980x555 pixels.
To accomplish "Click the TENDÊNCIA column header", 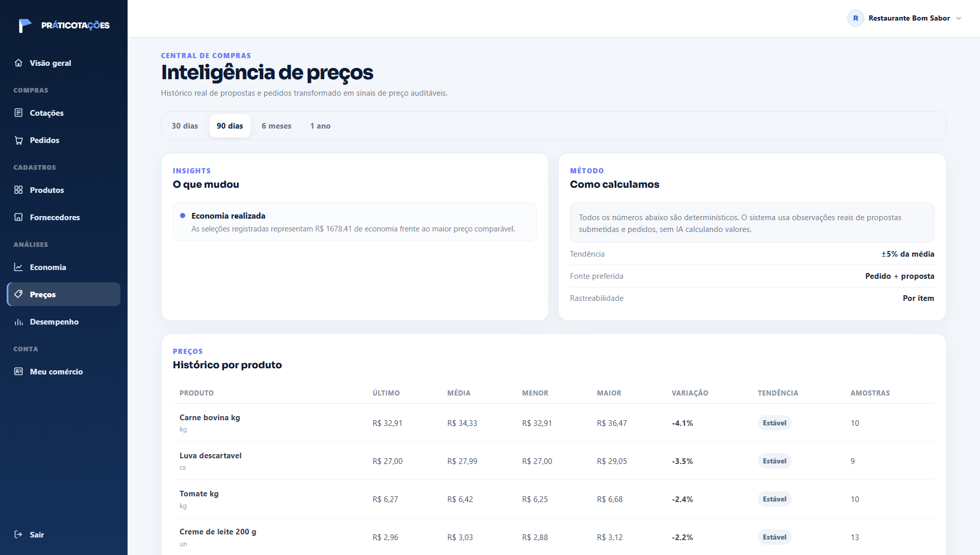I will tap(778, 393).
